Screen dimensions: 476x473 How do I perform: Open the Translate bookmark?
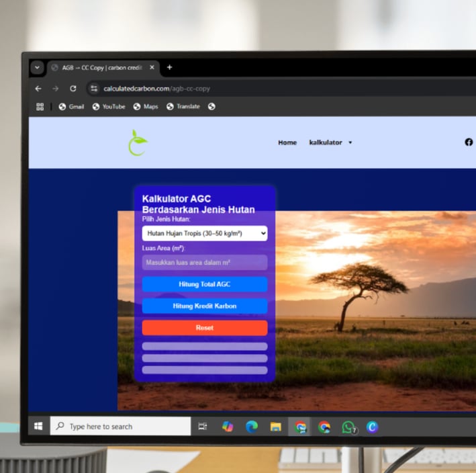click(x=183, y=107)
